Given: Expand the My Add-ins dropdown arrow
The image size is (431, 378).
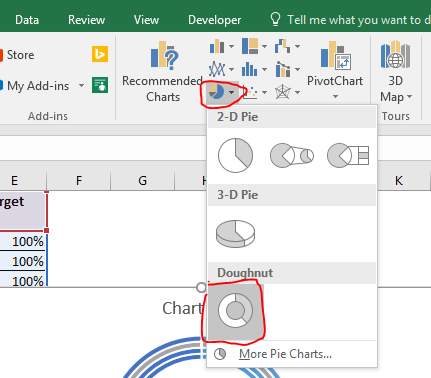Looking at the screenshot, I should (x=81, y=86).
